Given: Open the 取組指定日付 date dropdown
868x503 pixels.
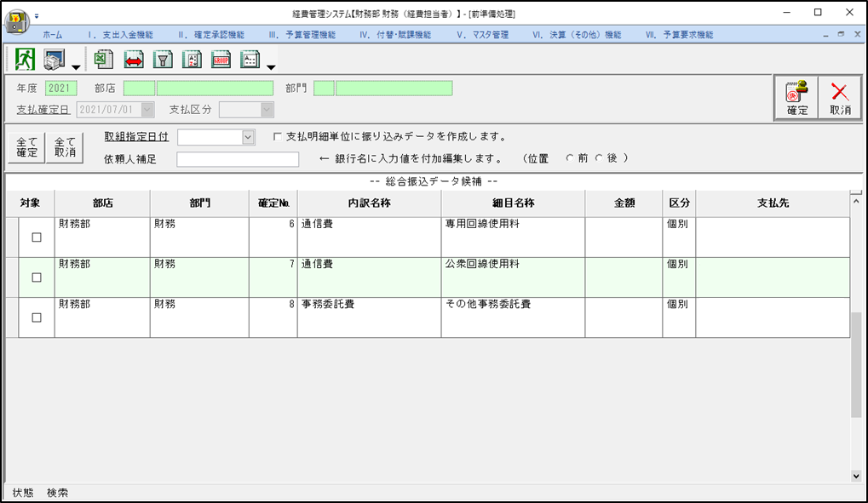Looking at the screenshot, I should (x=248, y=137).
